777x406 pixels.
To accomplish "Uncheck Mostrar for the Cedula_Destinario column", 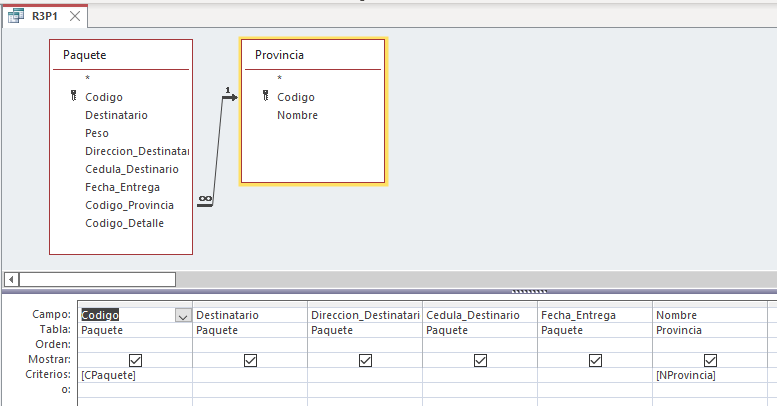I will coord(480,360).
